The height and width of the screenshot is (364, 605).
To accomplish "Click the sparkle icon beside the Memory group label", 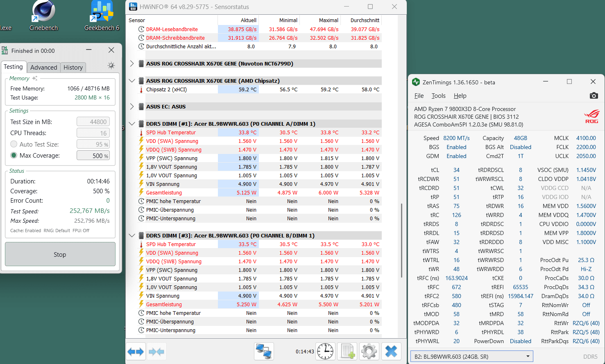I will 35,78.
